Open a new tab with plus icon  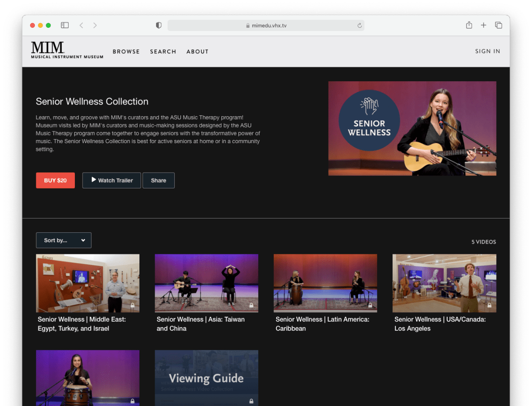click(484, 25)
